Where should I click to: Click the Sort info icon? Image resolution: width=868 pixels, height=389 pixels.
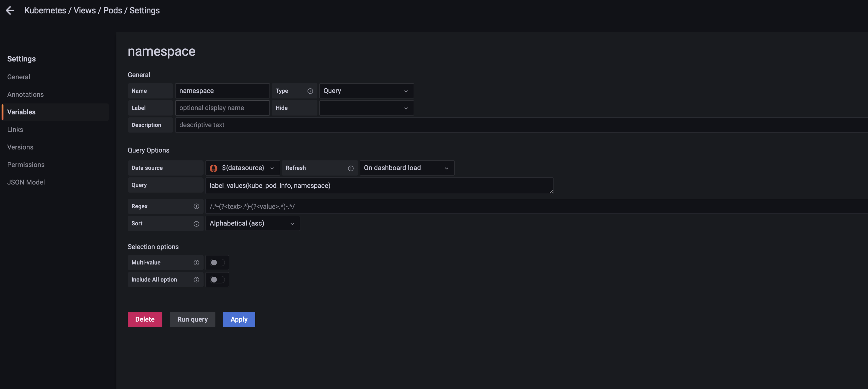pyautogui.click(x=196, y=224)
